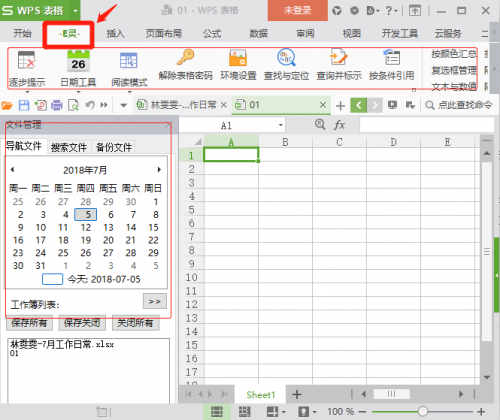Switch to page layout view in status bar
This screenshot has height=420, width=500.
point(244,412)
